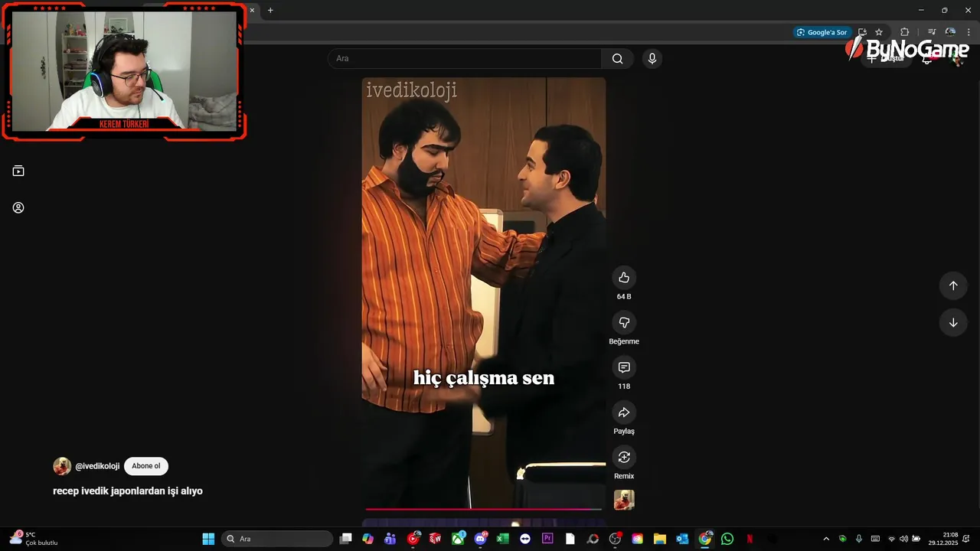980x551 pixels.
Task: Click the Google'a Sor lens button
Action: 822,32
